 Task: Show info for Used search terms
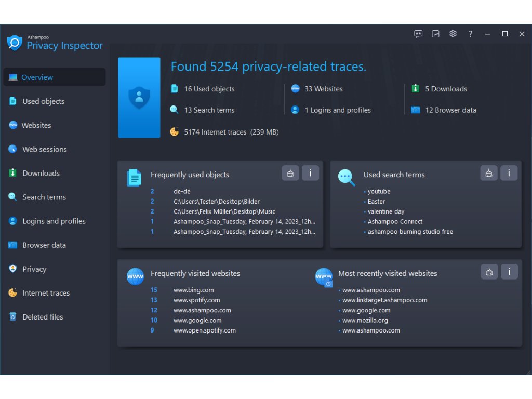[509, 173]
